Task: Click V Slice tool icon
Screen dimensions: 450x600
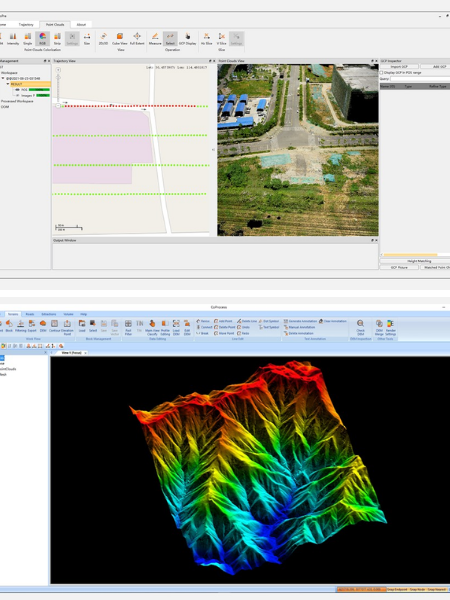Action: coord(222,38)
